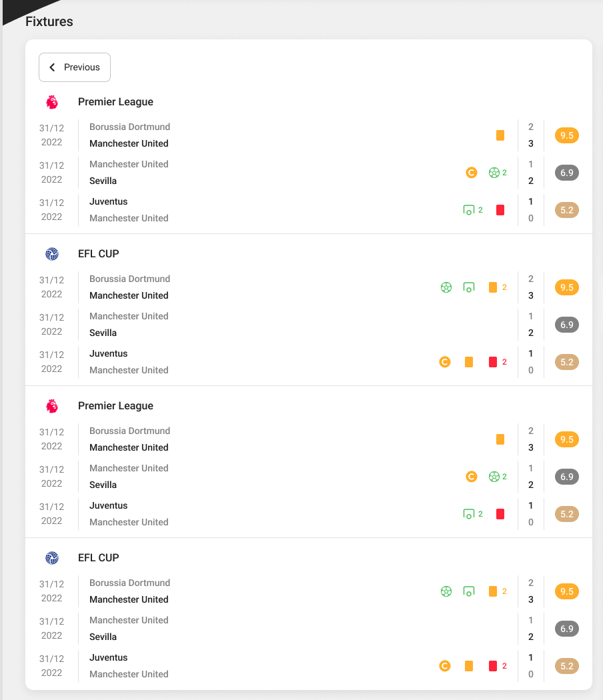Click the second Premier League section header

click(x=116, y=405)
